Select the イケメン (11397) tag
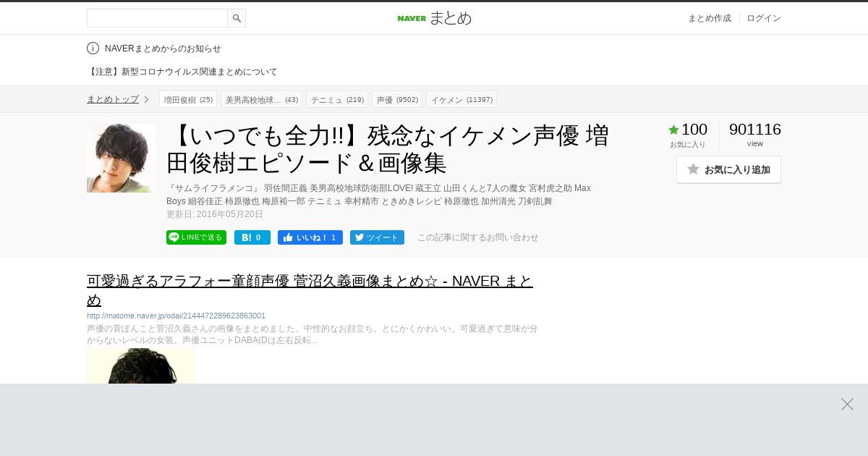The image size is (868, 456). click(x=461, y=99)
